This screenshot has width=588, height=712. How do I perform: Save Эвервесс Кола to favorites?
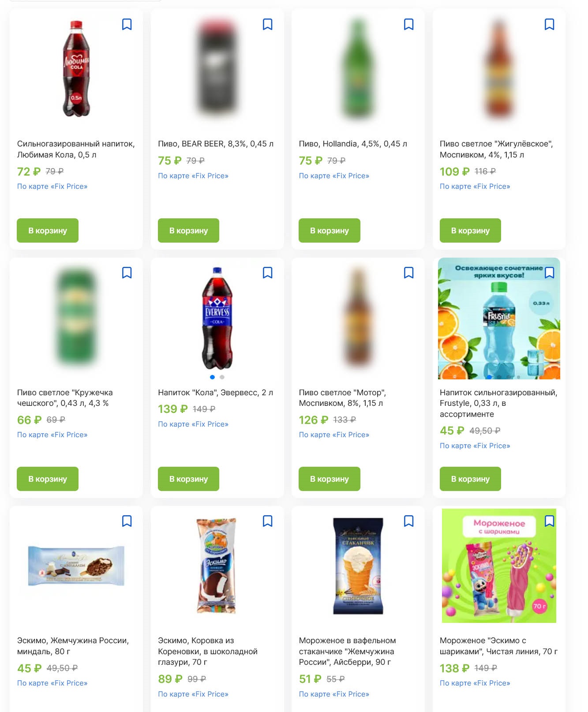tap(267, 273)
